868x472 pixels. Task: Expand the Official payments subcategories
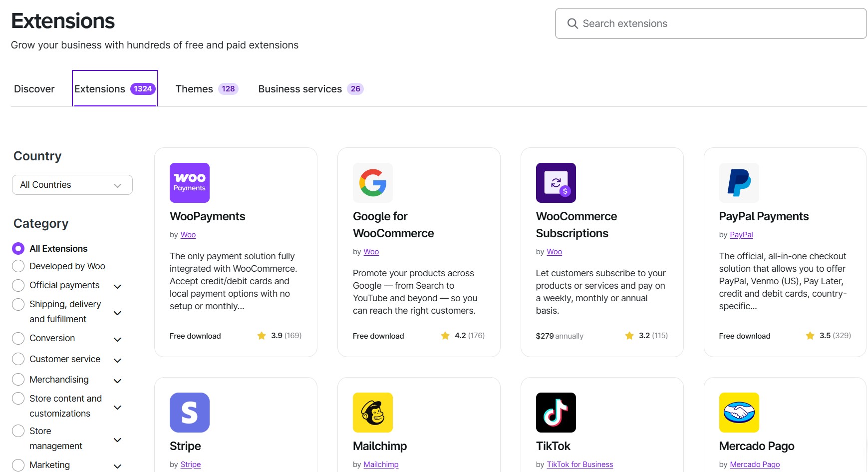tap(118, 287)
